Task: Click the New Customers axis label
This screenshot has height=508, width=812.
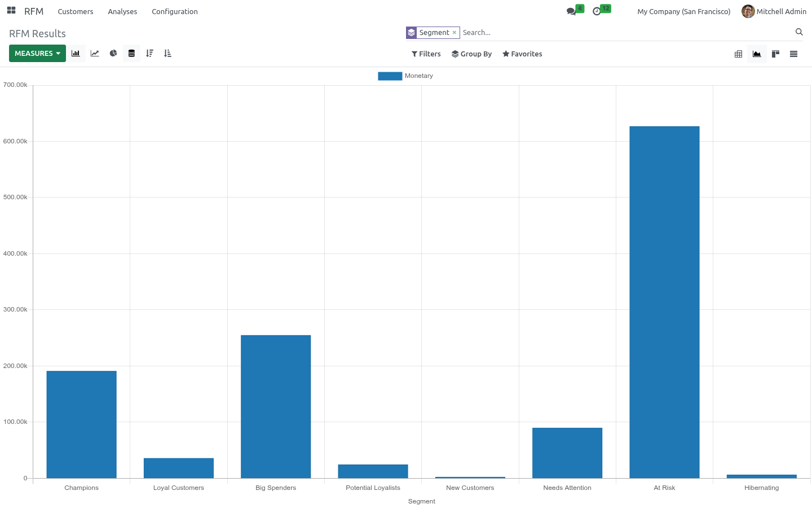Action: point(470,488)
